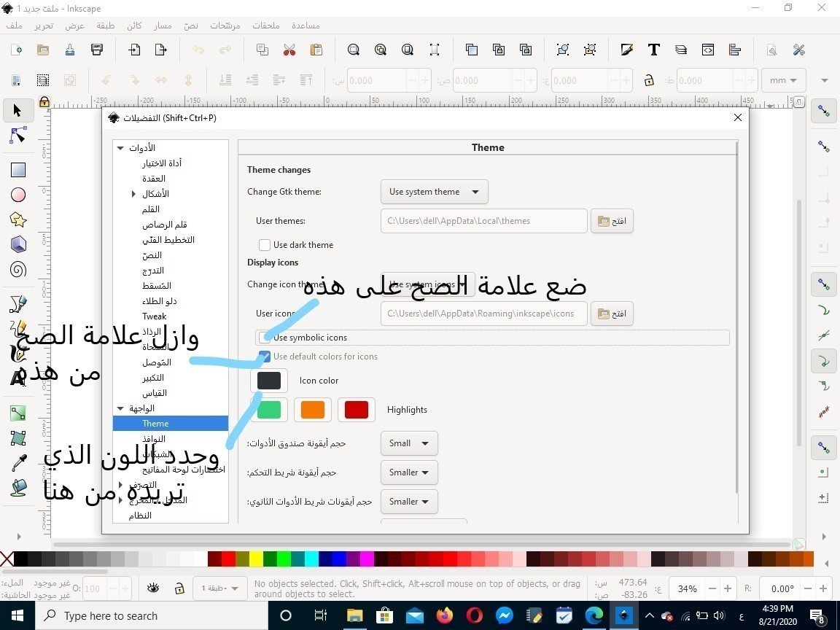840x630 pixels.
Task: Open the Text and Font dialog icon
Action: [653, 50]
